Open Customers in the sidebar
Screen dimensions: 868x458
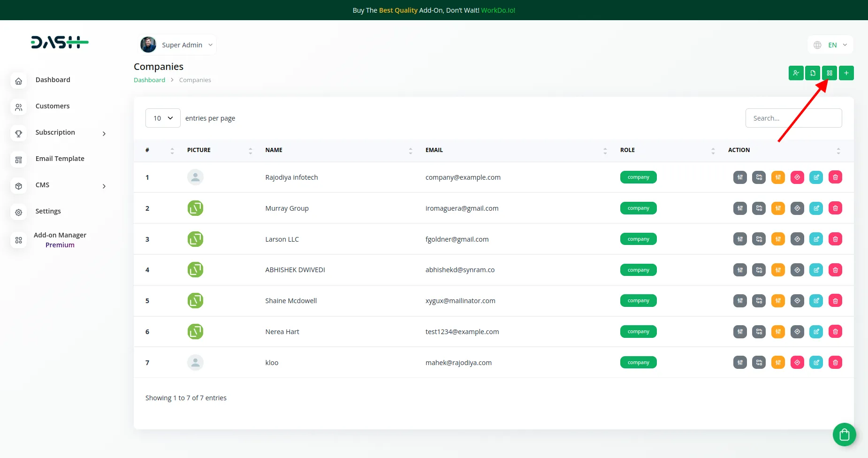pos(53,107)
